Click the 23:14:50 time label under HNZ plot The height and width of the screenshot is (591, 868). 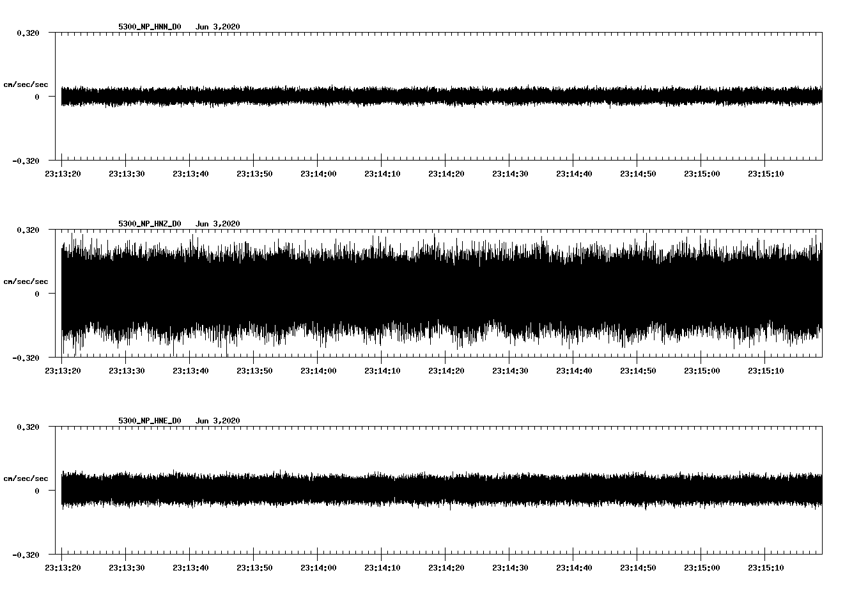638,370
